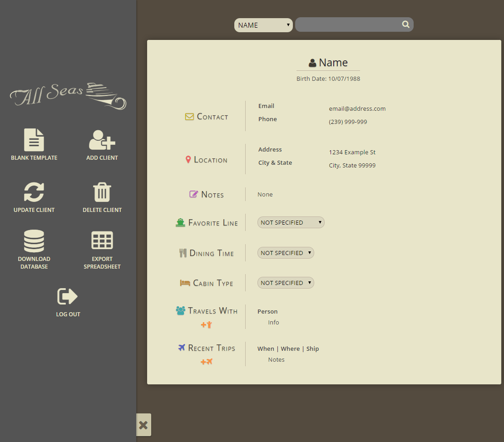Click the All Seas logo
Screen dimensions: 504x442
(x=68, y=95)
